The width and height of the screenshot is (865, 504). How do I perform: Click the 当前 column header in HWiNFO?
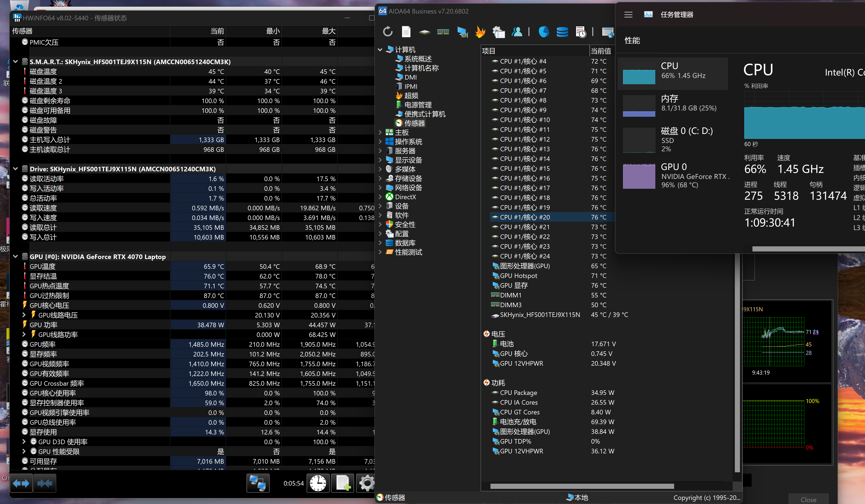[198, 31]
